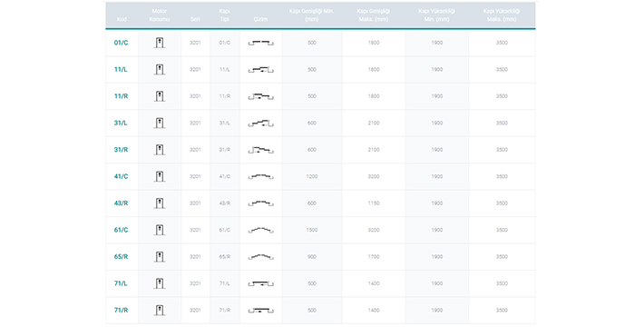Click the motor position icon in row 43/R
This screenshot has height=327, width=644.
tap(160, 203)
